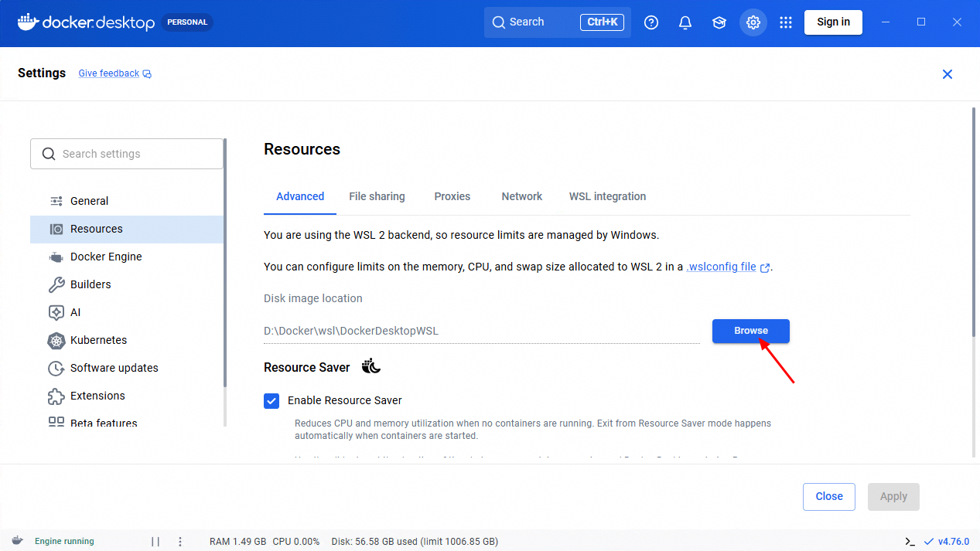Pause the engine with the pause icon
This screenshot has width=980, height=551.
pyautogui.click(x=155, y=542)
